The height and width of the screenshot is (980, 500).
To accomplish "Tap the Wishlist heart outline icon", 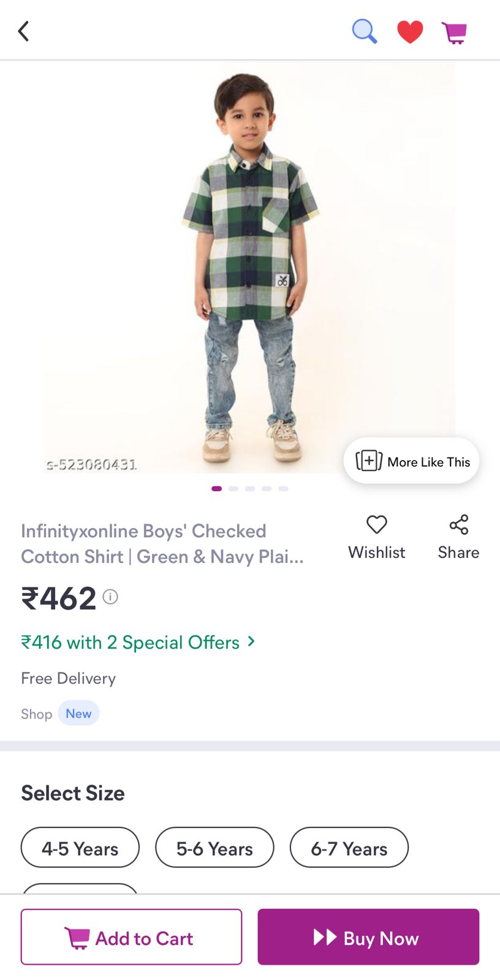I will tap(376, 525).
